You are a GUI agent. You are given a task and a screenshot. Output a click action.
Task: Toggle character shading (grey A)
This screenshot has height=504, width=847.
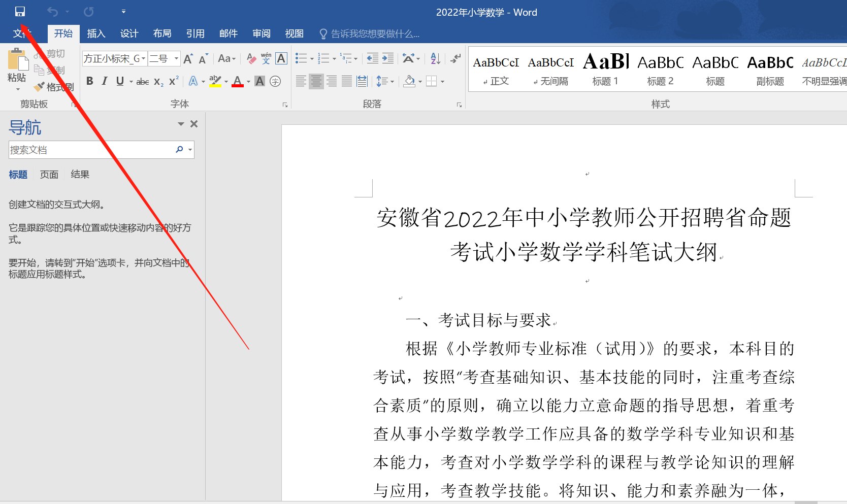tap(259, 81)
